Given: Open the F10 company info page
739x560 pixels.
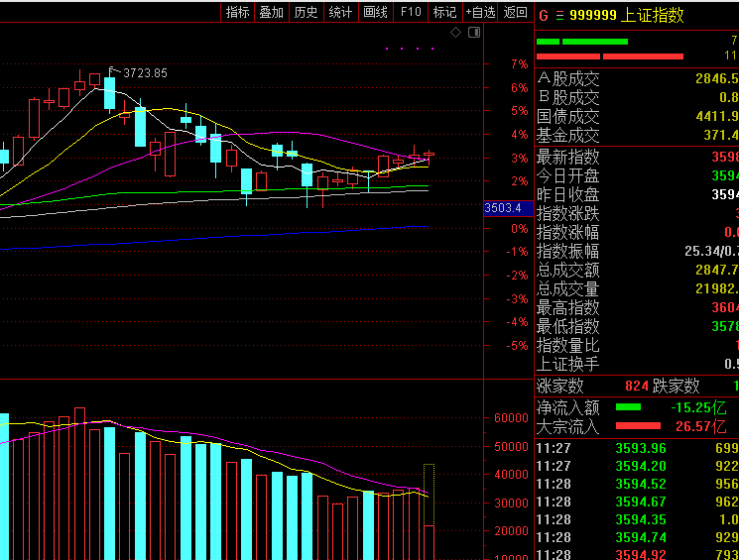Looking at the screenshot, I should 410,12.
